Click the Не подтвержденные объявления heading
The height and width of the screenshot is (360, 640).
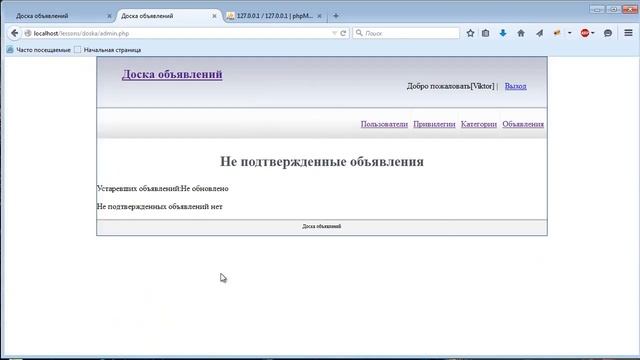[322, 162]
